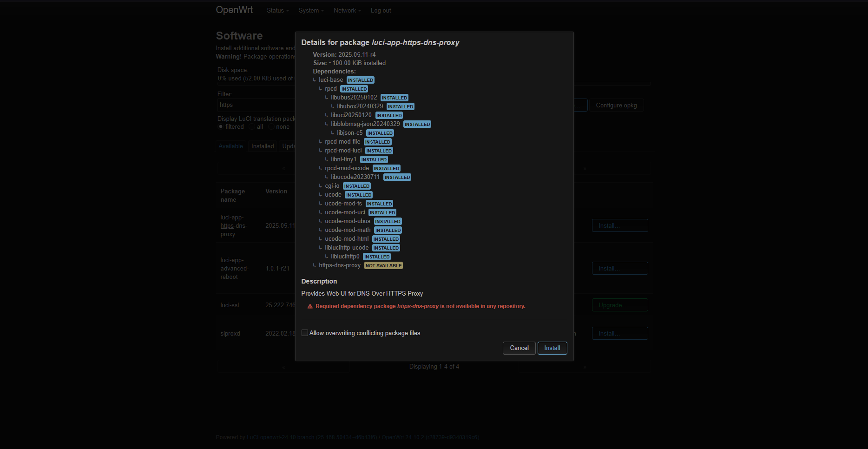Click the libnl-tiny1 dependency entry
Image resolution: width=868 pixels, height=449 pixels.
344,159
